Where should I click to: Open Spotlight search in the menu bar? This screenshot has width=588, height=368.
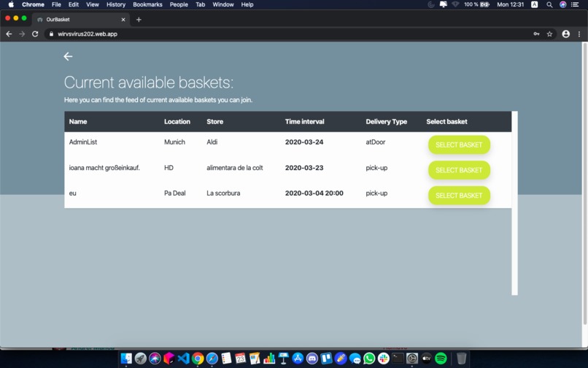coord(549,4)
